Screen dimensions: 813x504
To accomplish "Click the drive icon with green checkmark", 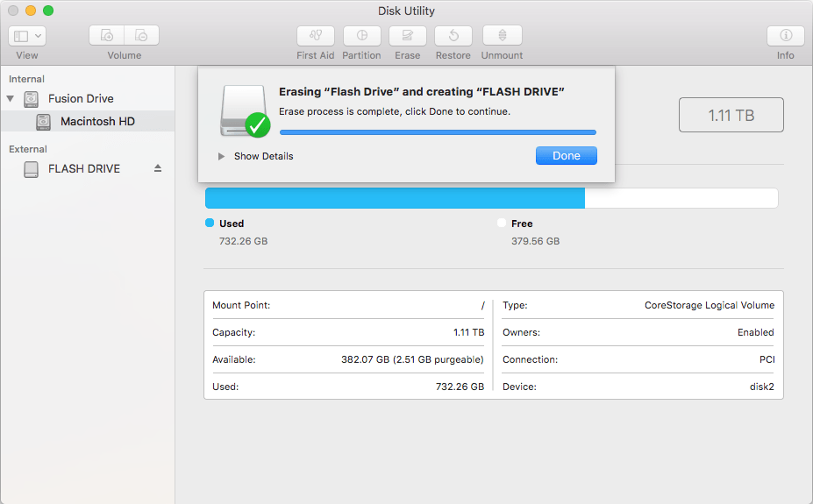I will 245,111.
